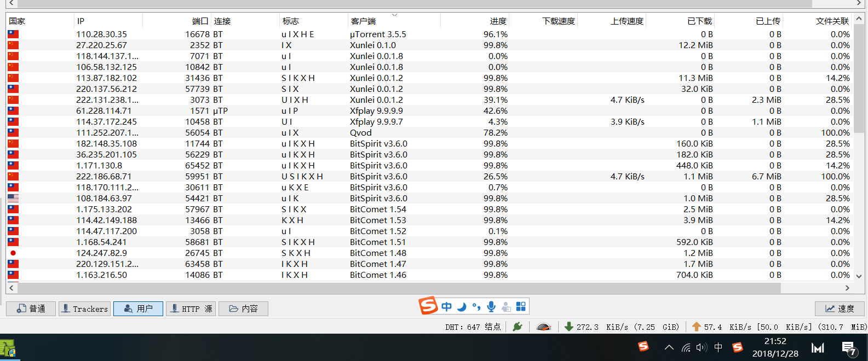Click the μTorrent 3.5.5 client entry
Viewport: 868px width, 361px height.
tap(378, 34)
